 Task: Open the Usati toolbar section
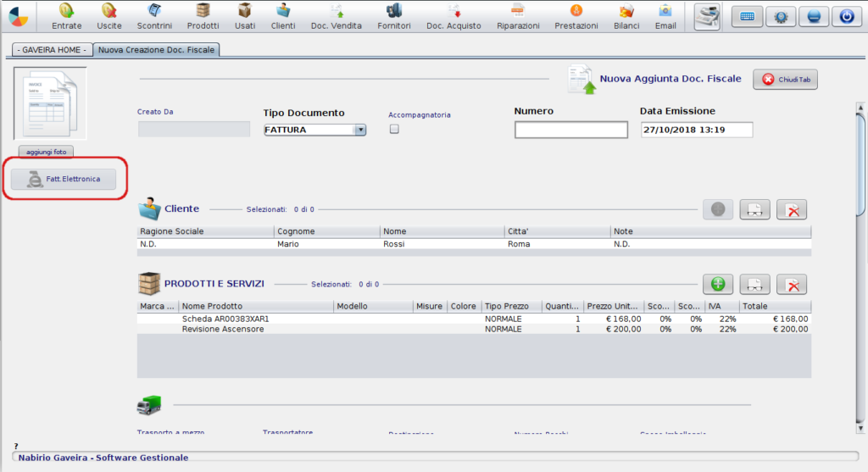pyautogui.click(x=245, y=16)
